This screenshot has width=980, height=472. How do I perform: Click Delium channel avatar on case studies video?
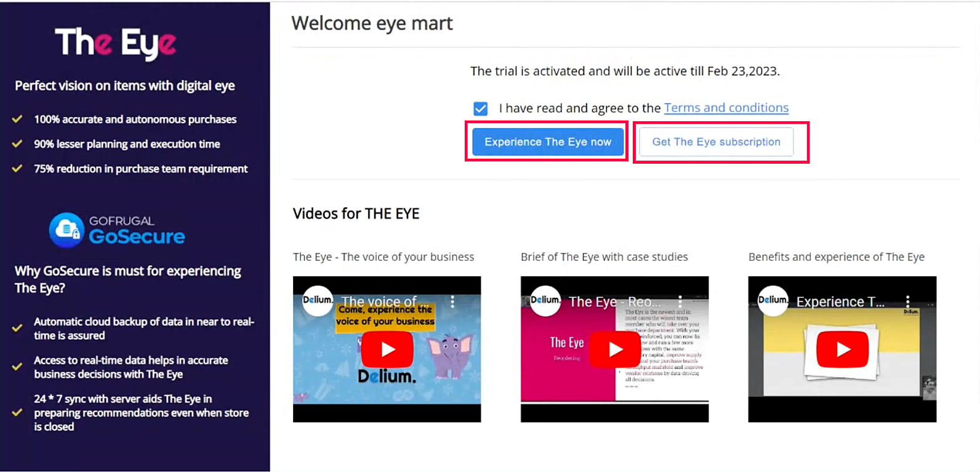tap(545, 300)
